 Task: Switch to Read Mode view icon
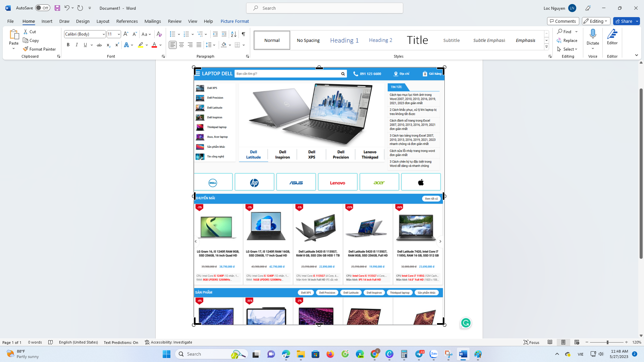(x=550, y=342)
